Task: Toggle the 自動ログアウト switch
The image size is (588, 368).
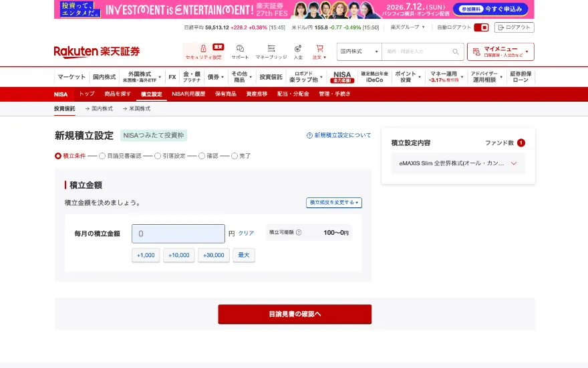Action: click(x=481, y=27)
